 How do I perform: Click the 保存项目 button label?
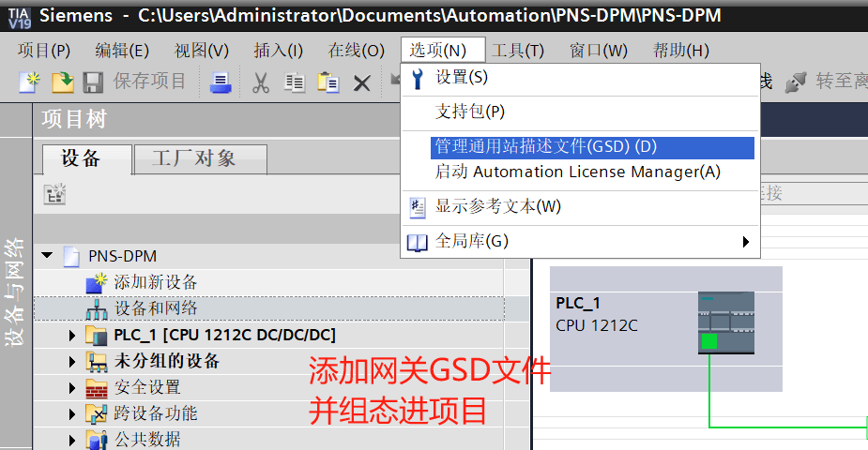pos(149,82)
